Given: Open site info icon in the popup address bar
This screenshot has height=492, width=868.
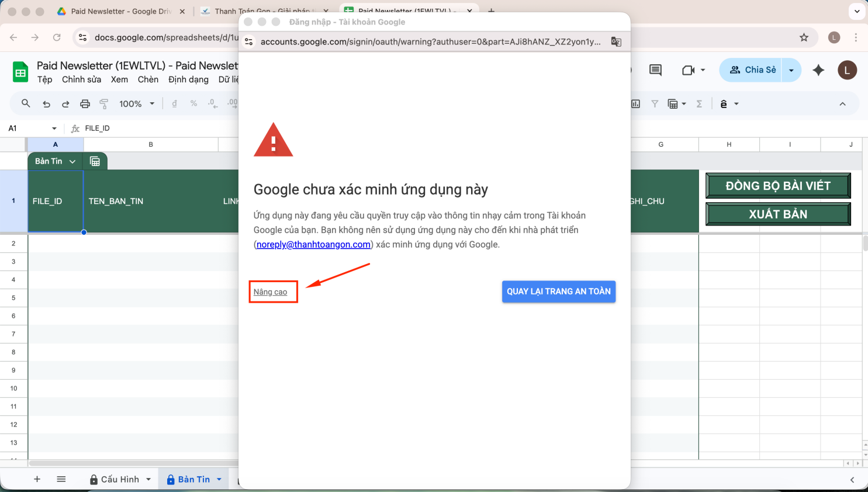Looking at the screenshot, I should [249, 41].
